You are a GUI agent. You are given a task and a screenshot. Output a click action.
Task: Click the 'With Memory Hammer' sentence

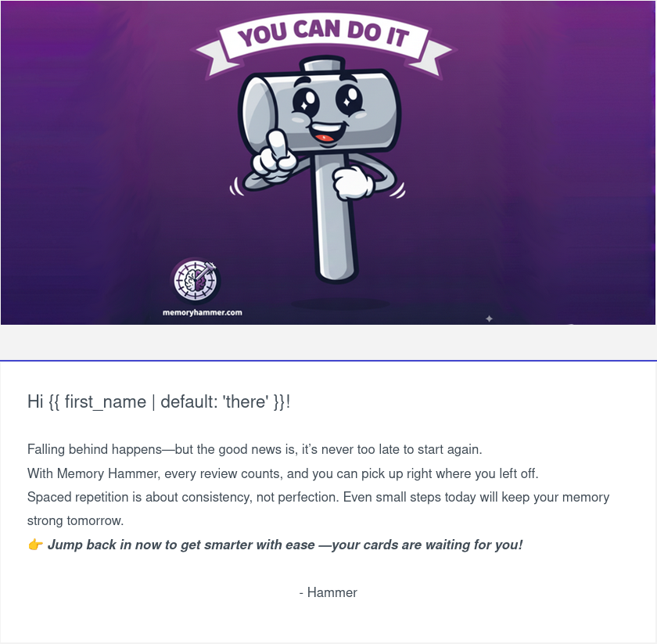point(283,473)
